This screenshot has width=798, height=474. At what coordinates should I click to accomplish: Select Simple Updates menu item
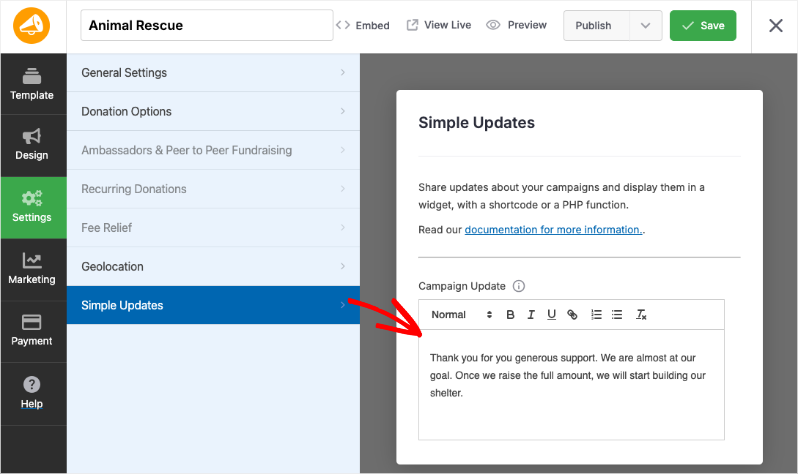tap(213, 305)
